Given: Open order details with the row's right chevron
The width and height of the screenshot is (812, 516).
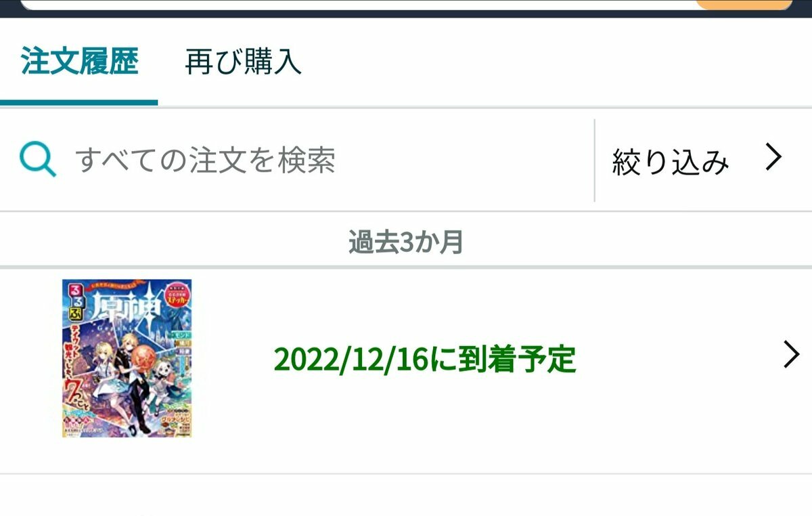Looking at the screenshot, I should click(791, 354).
